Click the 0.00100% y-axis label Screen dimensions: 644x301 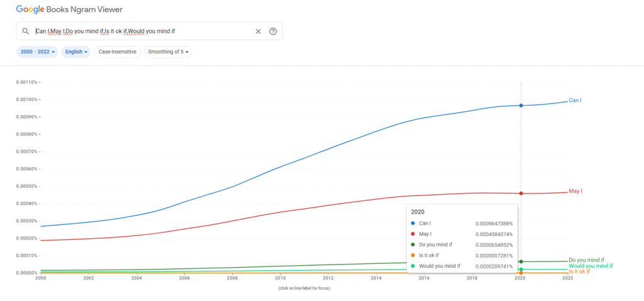[25, 99]
